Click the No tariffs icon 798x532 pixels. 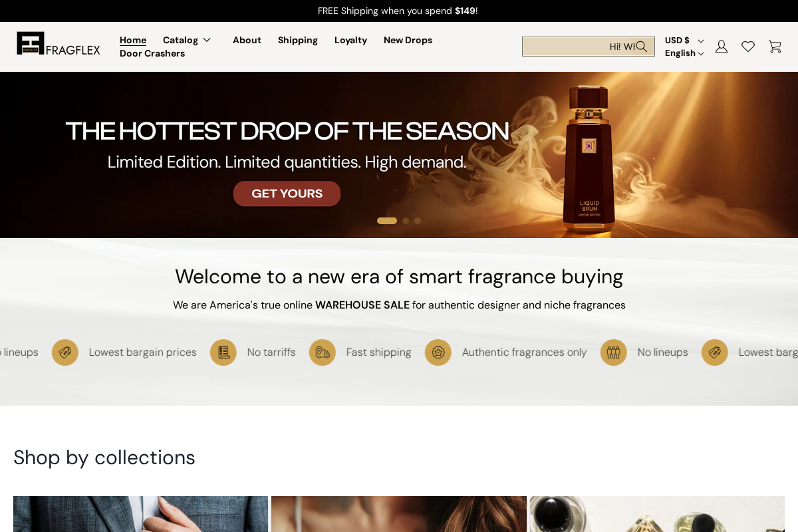click(223, 352)
